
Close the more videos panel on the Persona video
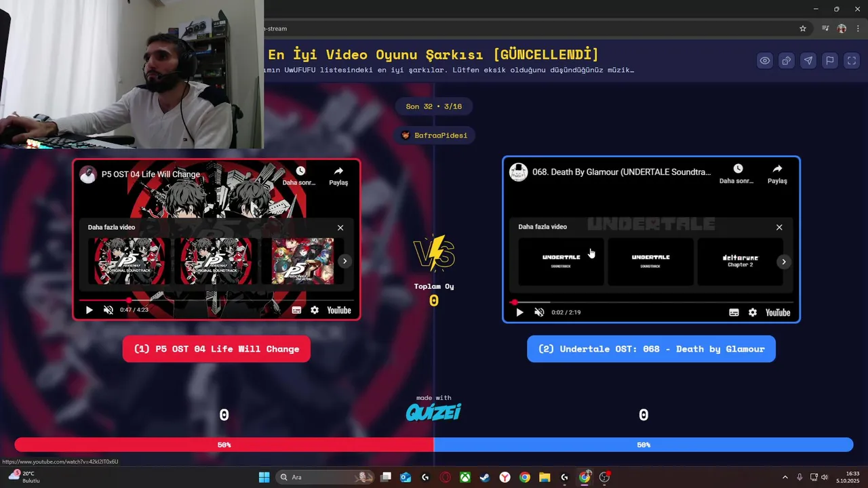click(340, 228)
